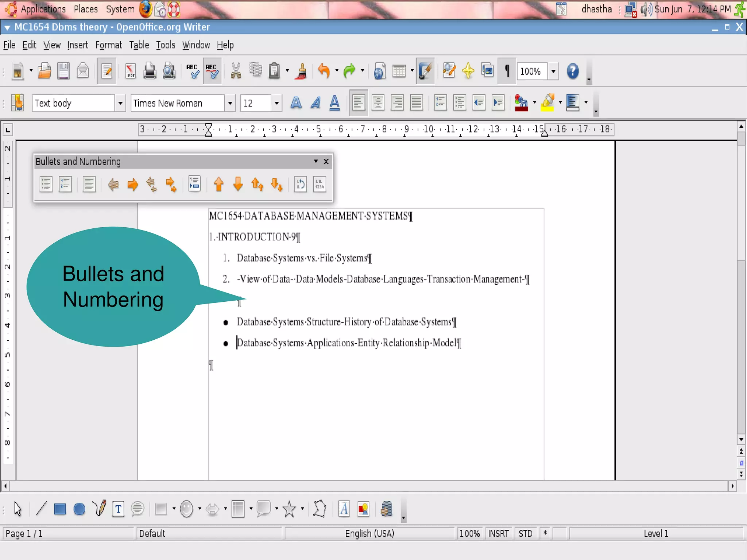The image size is (747, 560).
Task: Click Default page style in status bar
Action: point(209,534)
